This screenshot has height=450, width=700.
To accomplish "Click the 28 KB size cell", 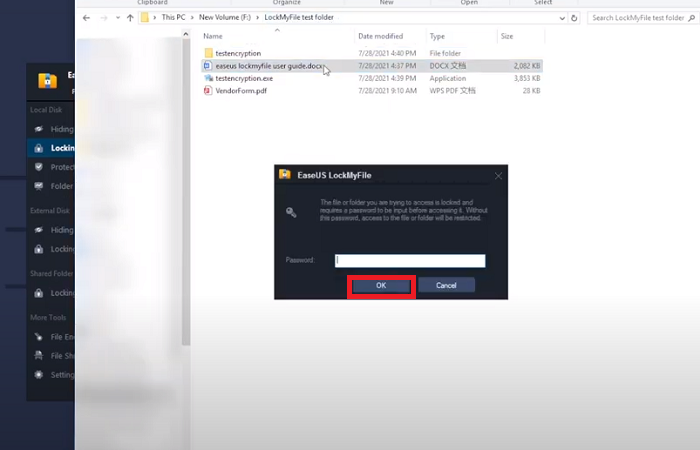I will 531,91.
